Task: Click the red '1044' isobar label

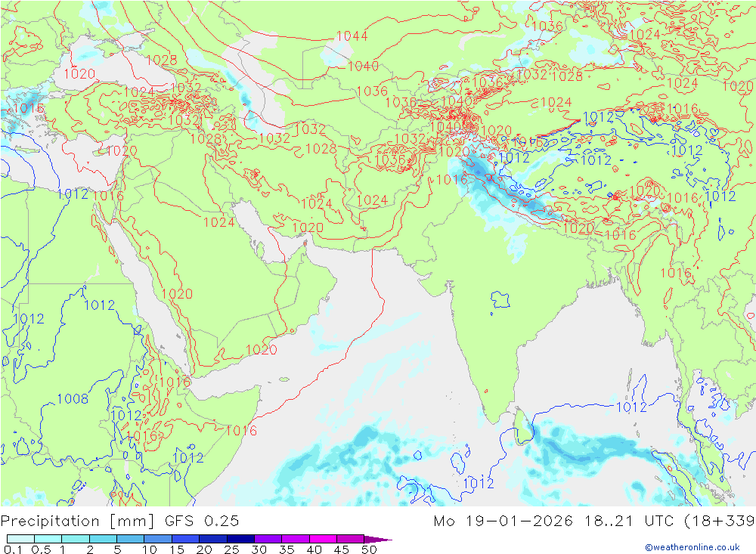Action: pos(352,36)
